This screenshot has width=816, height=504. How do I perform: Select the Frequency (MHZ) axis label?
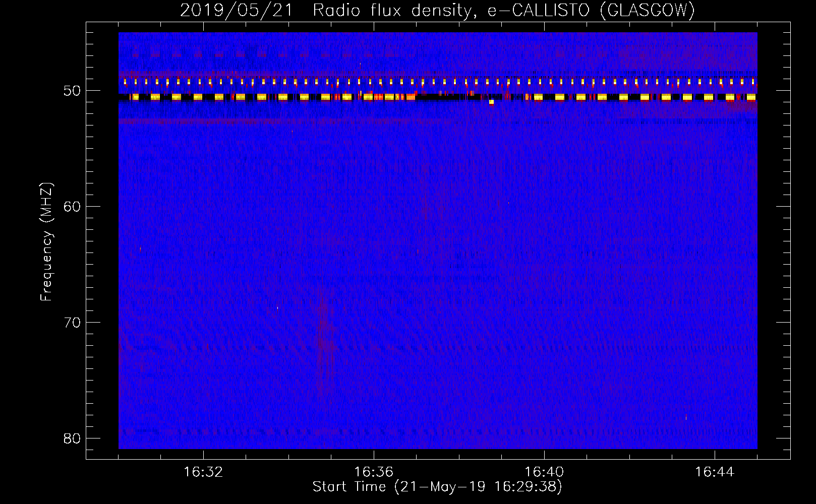[46, 242]
